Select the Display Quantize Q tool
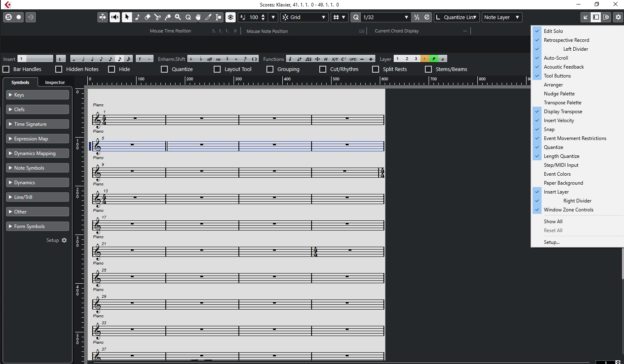This screenshot has height=364, width=624. [x=188, y=17]
